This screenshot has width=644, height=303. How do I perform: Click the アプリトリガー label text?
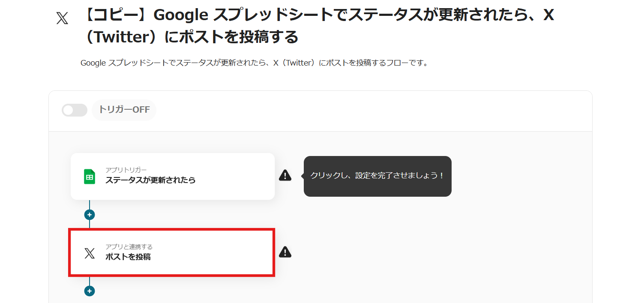(126, 170)
